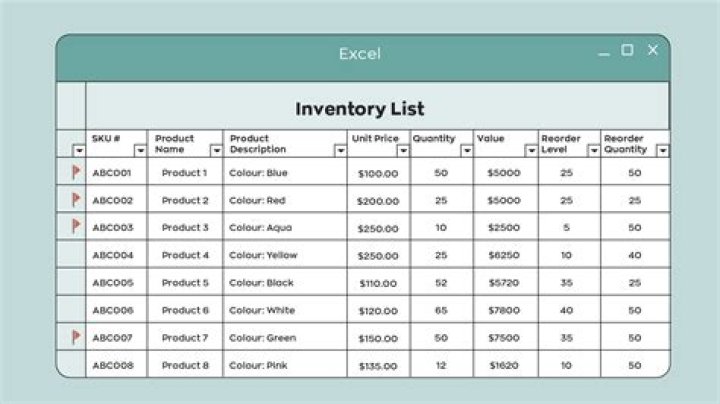Select the $135.00 unit price cell

378,365
